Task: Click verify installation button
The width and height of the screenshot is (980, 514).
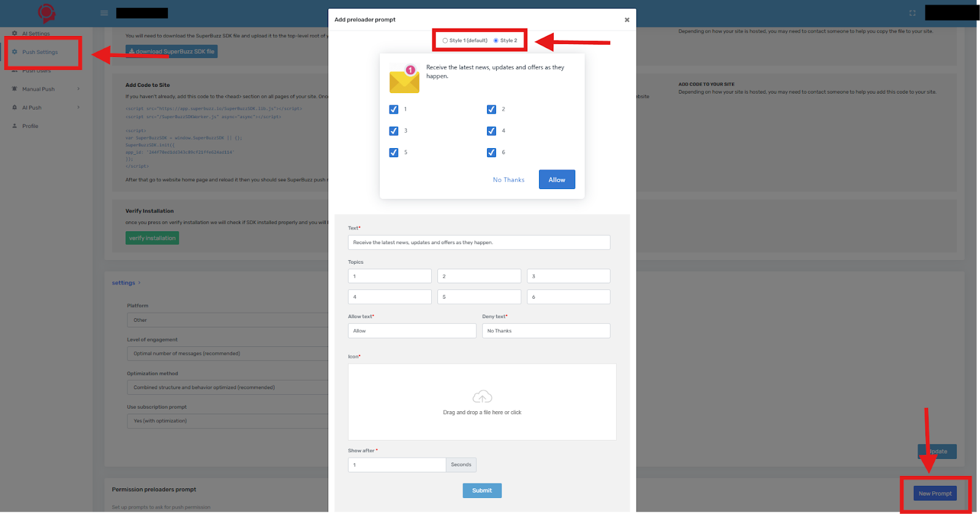Action: coord(152,238)
